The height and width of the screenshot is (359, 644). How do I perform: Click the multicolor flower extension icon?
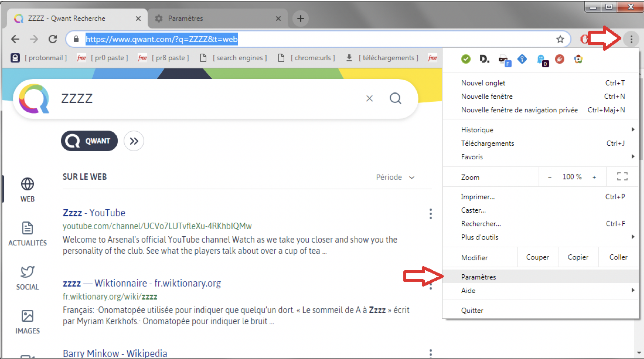[x=578, y=59]
